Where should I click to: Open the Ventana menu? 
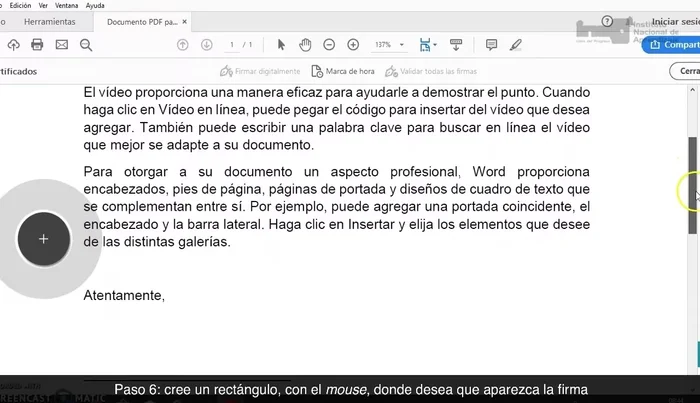pos(67,5)
